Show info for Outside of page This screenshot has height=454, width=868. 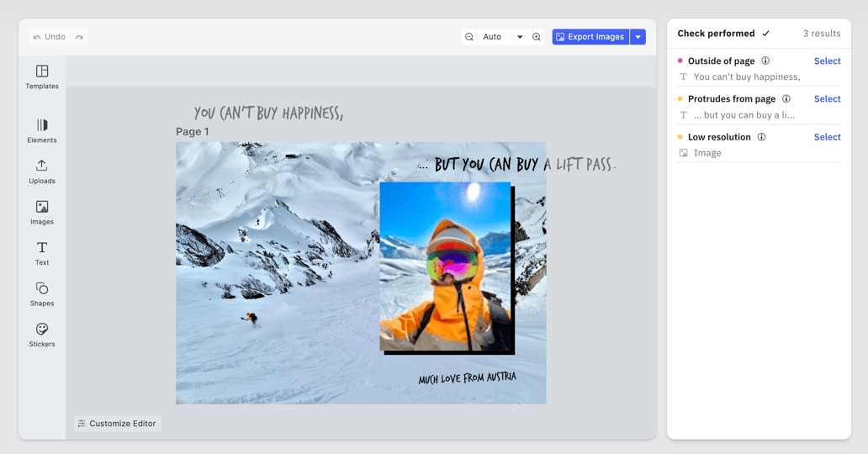pos(765,61)
